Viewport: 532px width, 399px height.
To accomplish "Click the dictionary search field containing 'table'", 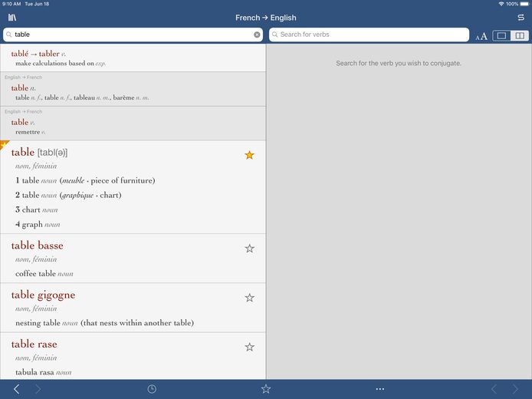I will tap(133, 35).
